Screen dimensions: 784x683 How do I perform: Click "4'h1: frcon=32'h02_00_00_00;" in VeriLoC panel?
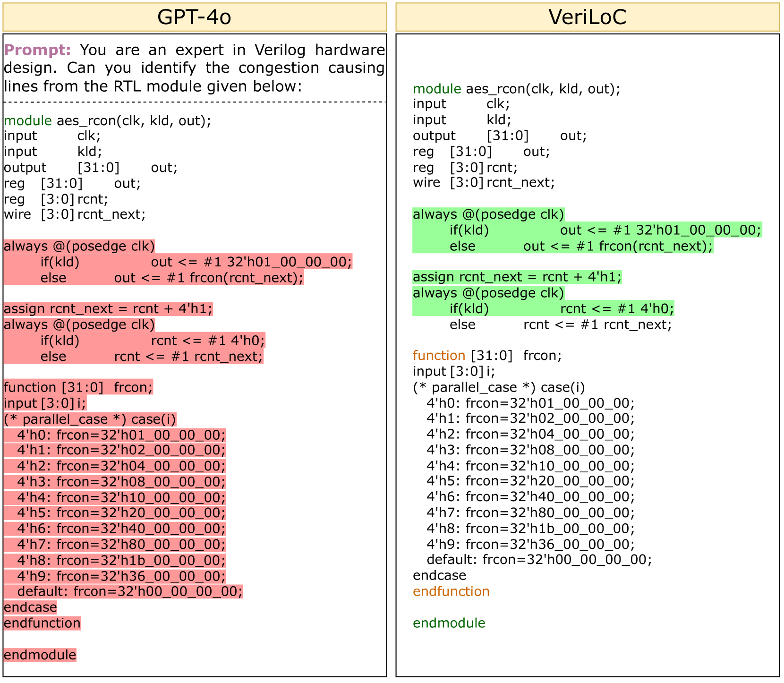pos(531,418)
